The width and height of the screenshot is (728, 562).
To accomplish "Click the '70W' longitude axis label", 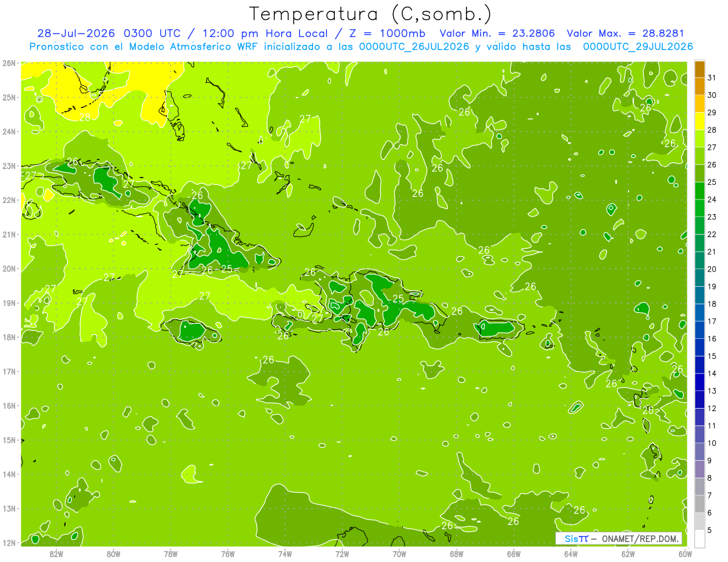I will click(399, 554).
